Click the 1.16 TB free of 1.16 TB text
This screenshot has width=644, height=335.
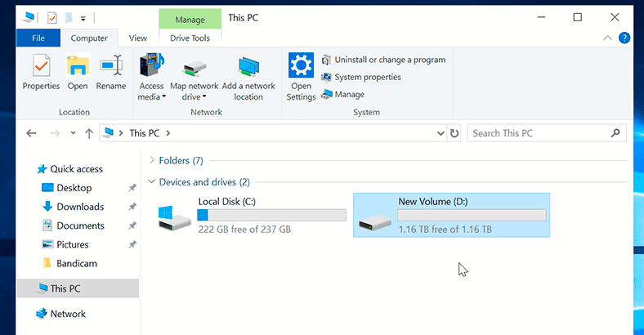(445, 230)
